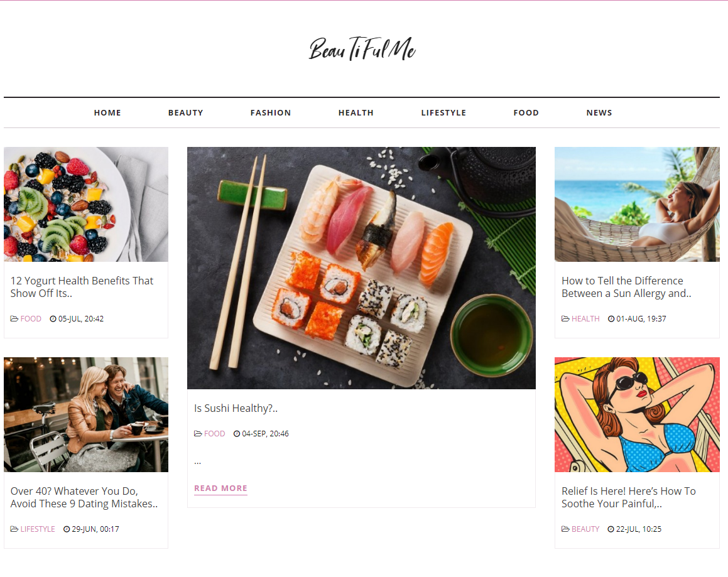728x577 pixels.
Task: Click folder icon beside yogurt article's FOOD tag
Action: pyautogui.click(x=14, y=319)
